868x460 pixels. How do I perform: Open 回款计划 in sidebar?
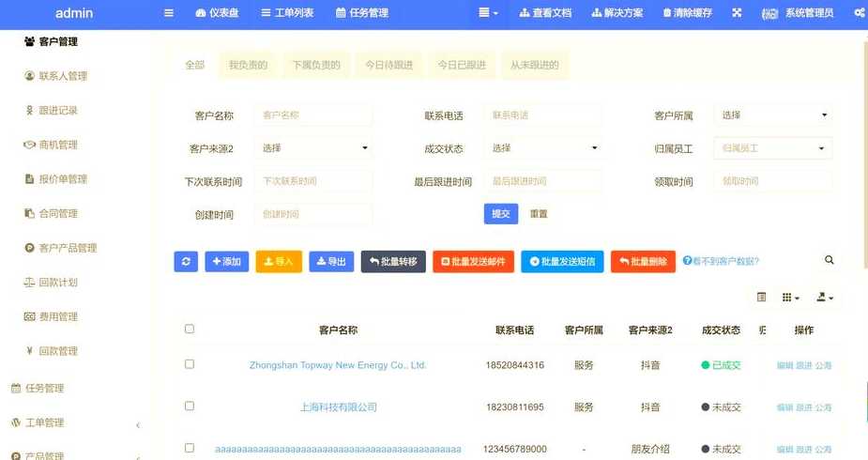tap(51, 283)
